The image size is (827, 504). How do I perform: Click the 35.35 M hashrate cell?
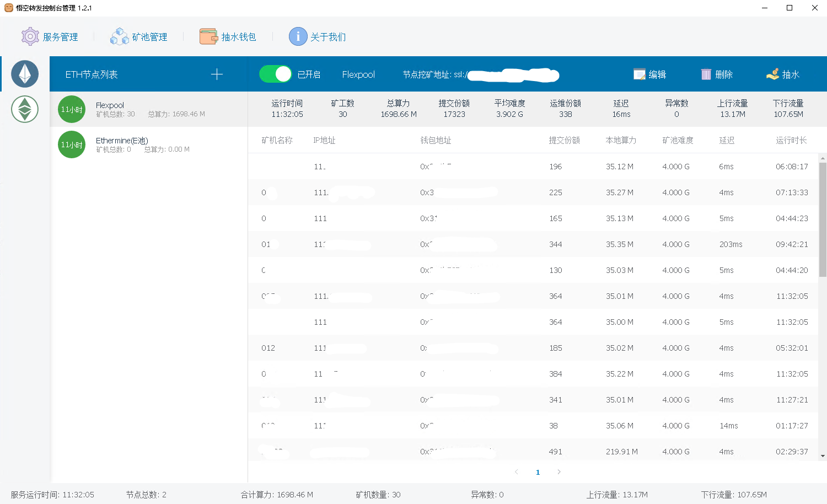[620, 244]
